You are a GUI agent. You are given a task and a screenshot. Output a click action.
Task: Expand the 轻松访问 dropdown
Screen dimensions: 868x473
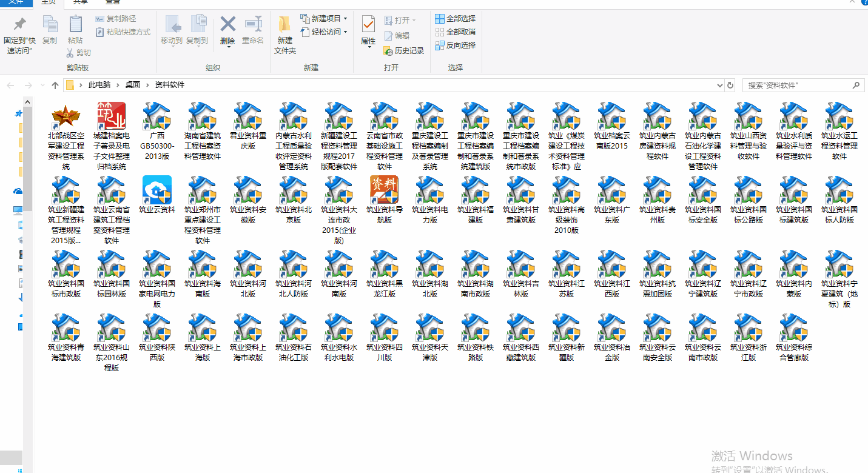point(325,32)
